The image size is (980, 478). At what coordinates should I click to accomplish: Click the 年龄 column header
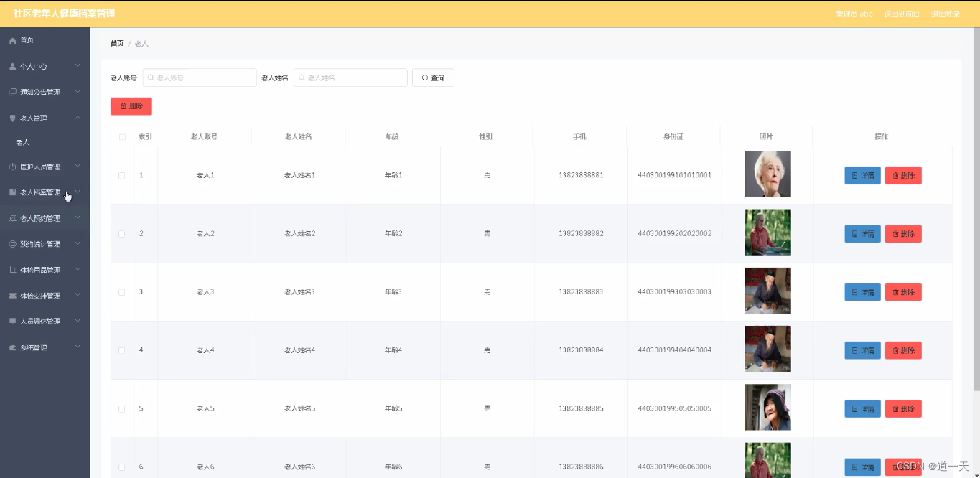(392, 137)
